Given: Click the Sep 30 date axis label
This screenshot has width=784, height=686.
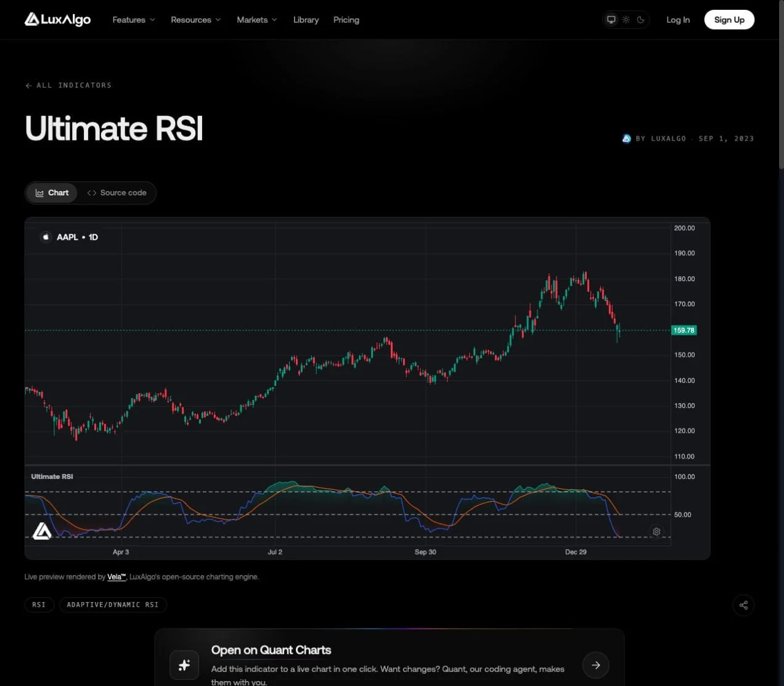Looking at the screenshot, I should 425,552.
